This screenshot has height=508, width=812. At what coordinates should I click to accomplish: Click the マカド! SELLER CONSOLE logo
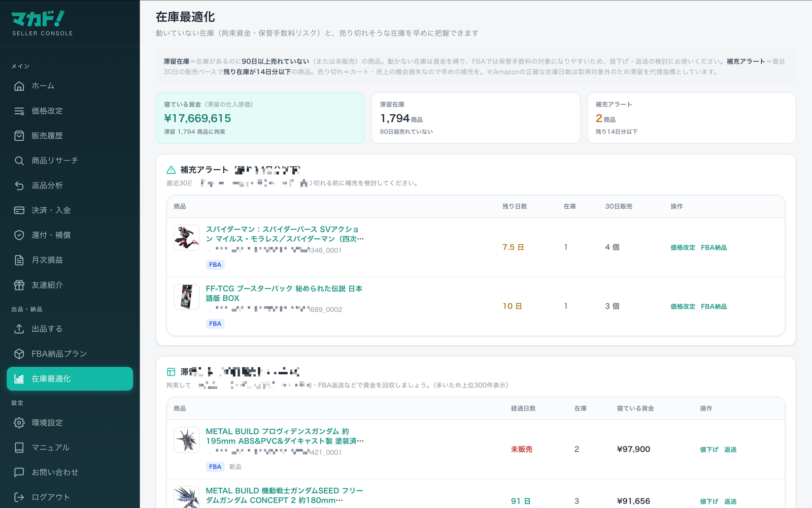[x=43, y=23]
